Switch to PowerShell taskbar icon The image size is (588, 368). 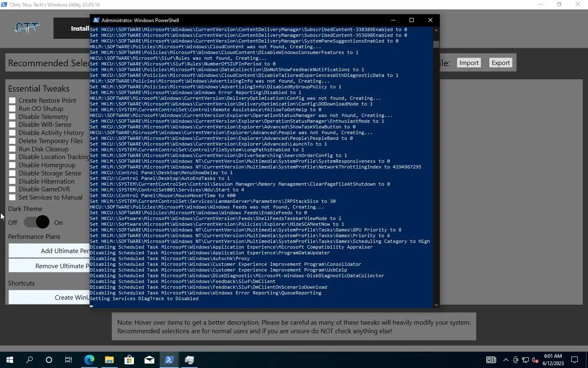169,360
